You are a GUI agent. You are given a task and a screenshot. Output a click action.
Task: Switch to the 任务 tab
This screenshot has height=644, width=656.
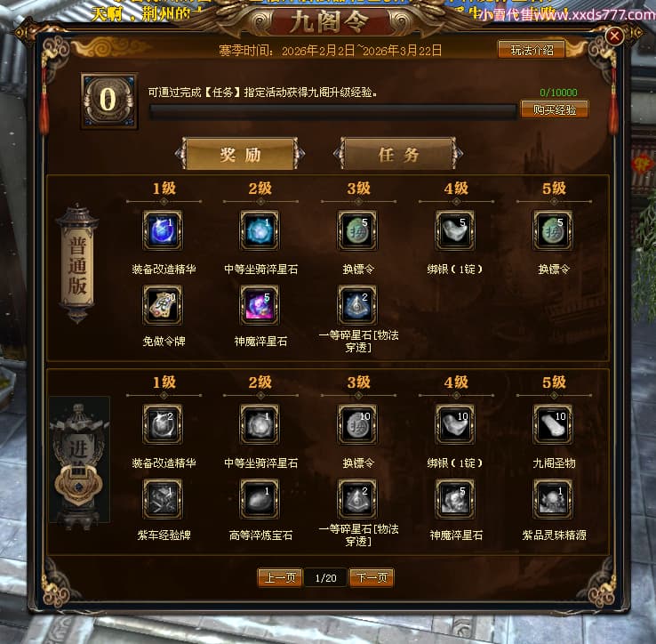pos(398,154)
